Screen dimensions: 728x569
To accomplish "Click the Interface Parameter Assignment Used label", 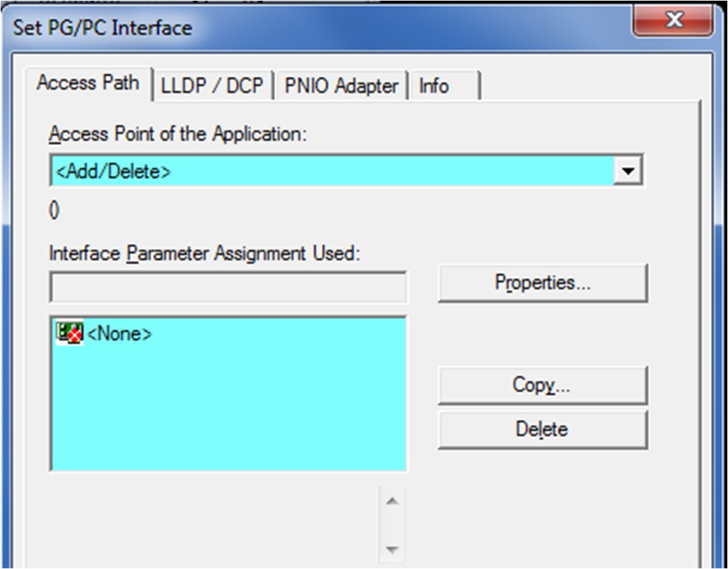I will coord(205,253).
